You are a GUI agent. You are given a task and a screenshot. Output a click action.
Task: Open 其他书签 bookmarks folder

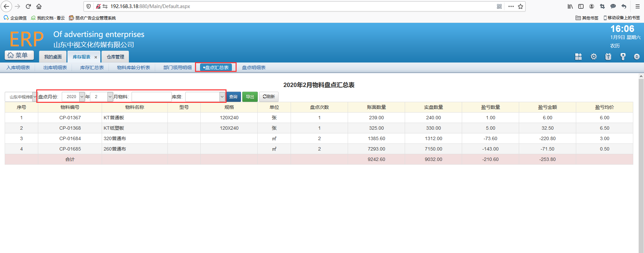click(587, 18)
